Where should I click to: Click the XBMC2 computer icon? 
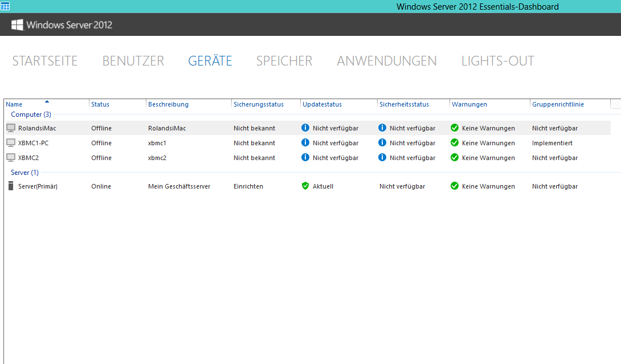click(11, 158)
